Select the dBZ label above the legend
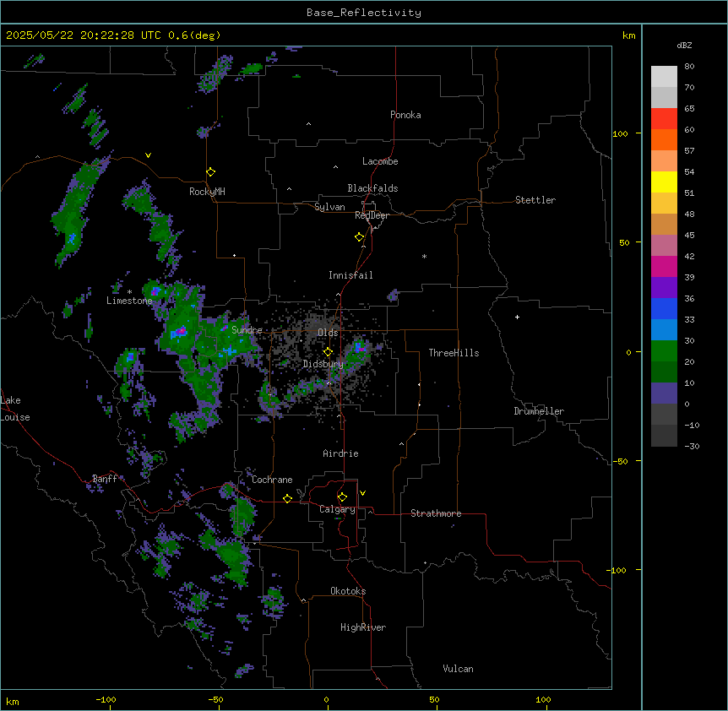728x711 pixels. click(684, 45)
